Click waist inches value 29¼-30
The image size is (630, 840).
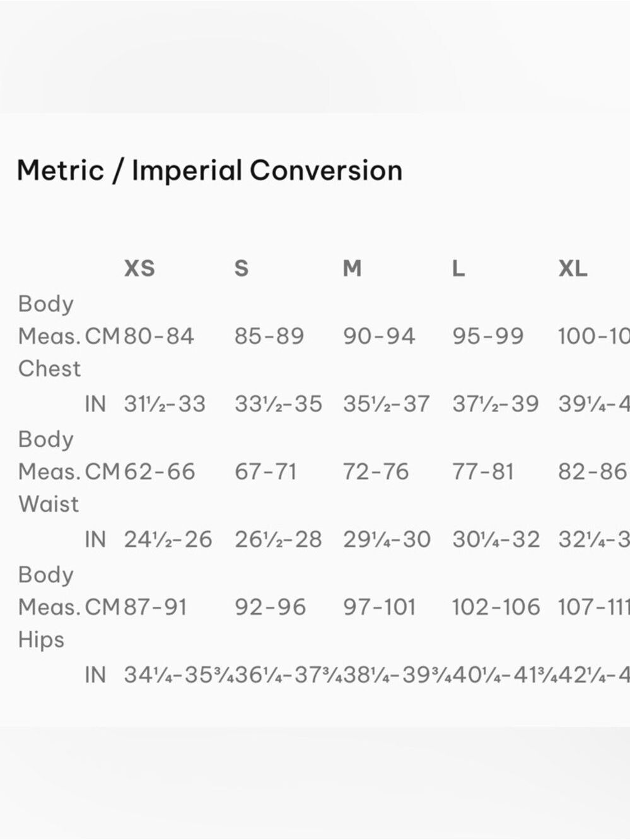[x=387, y=539]
